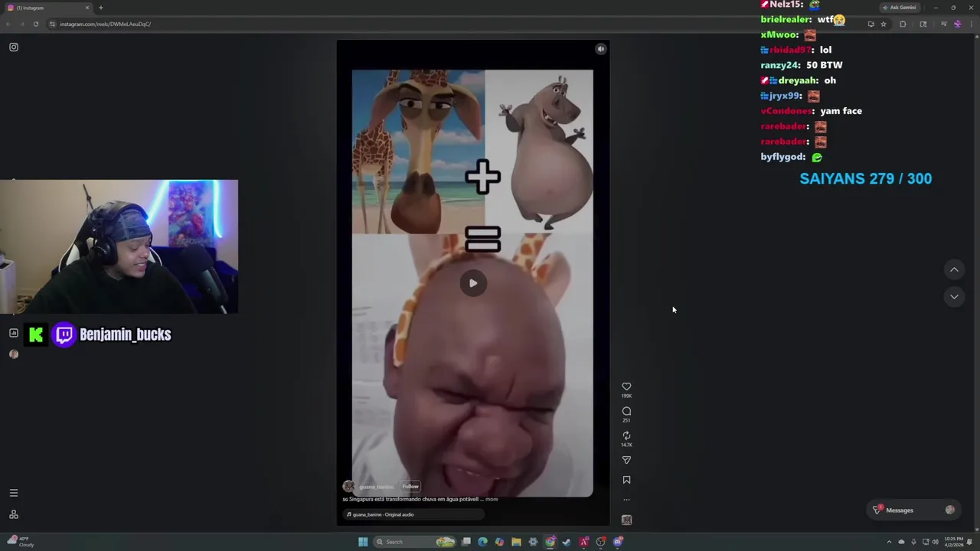The height and width of the screenshot is (551, 980).
Task: Open Google Lens search icon in toolbar
Action: pyautogui.click(x=923, y=24)
